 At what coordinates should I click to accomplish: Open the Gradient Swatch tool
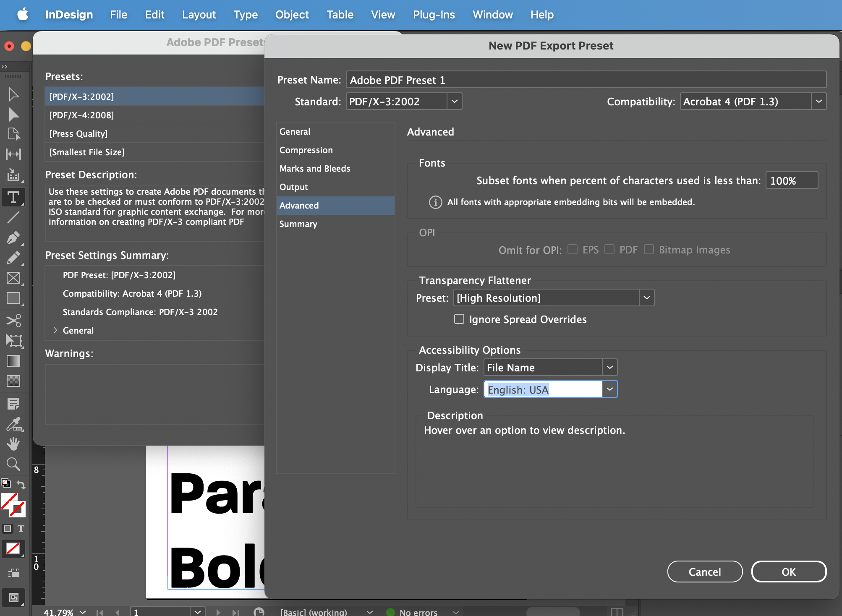(13, 361)
